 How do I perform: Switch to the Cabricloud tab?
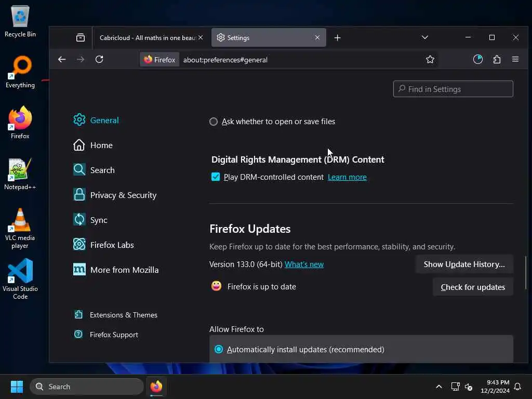(x=148, y=37)
